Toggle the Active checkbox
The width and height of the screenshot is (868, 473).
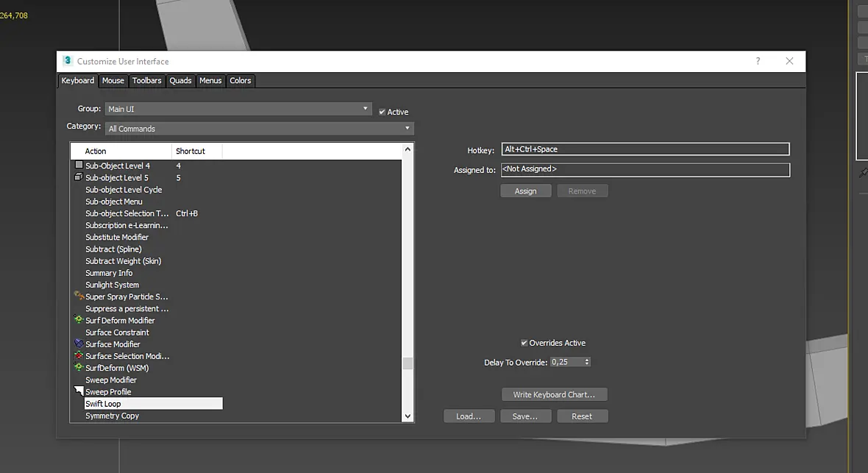[x=382, y=112]
